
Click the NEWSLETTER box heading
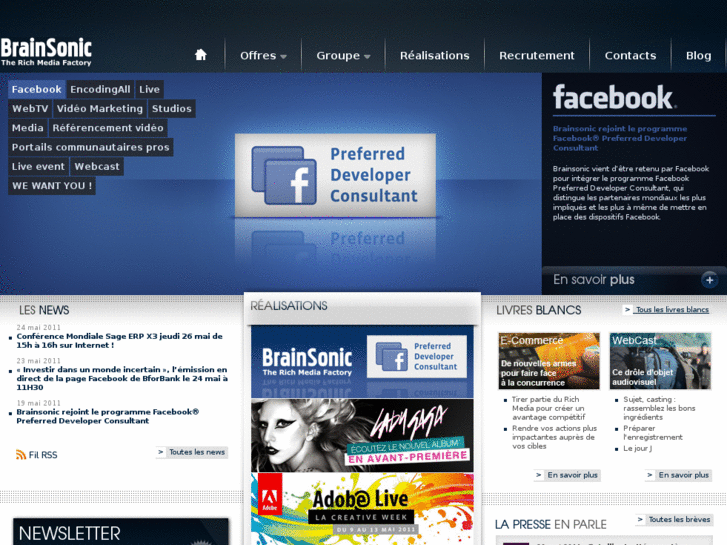pos(70,533)
